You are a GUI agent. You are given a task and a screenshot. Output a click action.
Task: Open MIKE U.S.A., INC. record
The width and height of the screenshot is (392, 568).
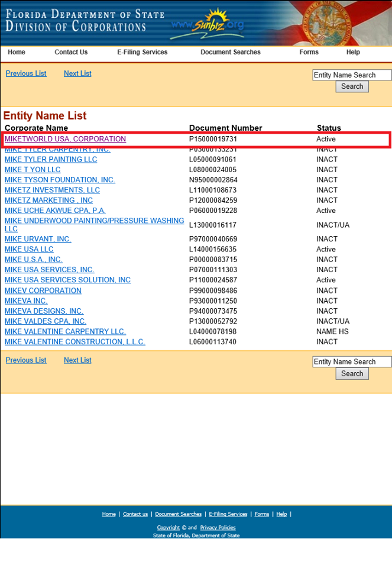pos(33,259)
